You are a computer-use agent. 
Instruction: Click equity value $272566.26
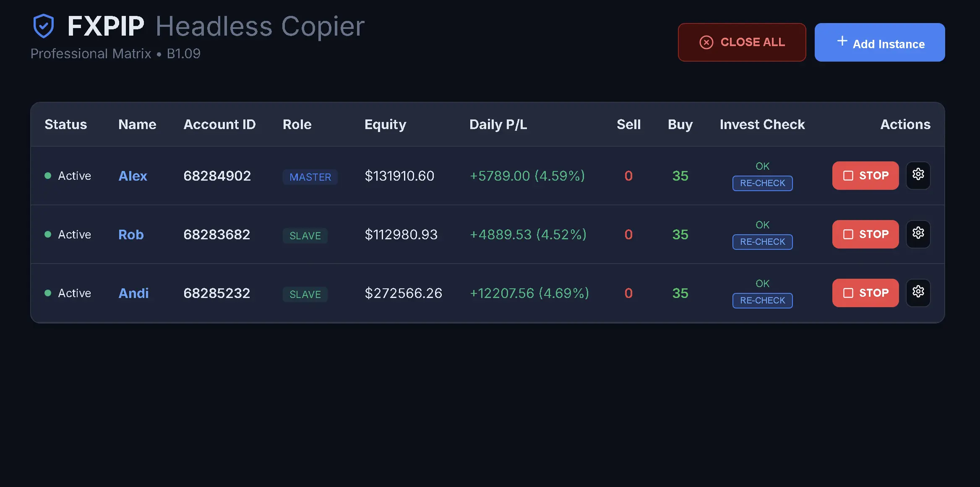[403, 293]
